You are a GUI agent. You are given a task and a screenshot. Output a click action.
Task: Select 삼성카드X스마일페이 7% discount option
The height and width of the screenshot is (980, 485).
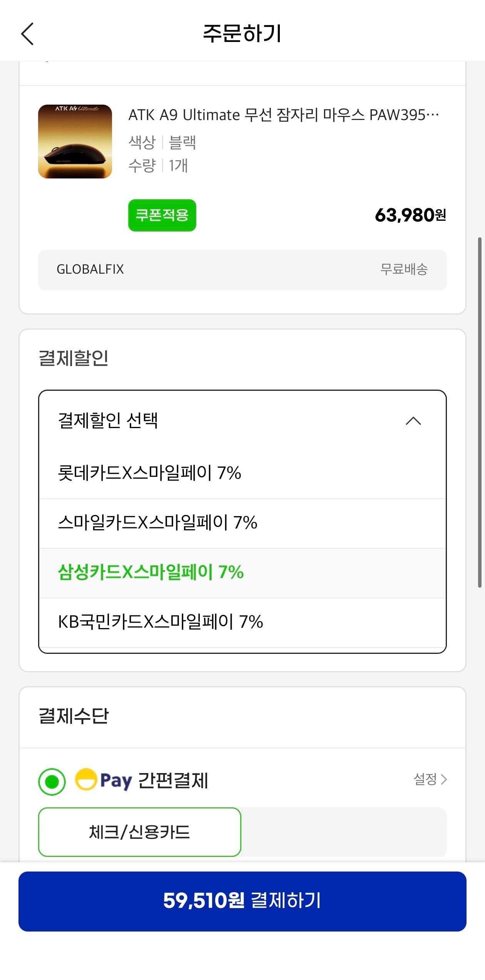click(x=151, y=572)
